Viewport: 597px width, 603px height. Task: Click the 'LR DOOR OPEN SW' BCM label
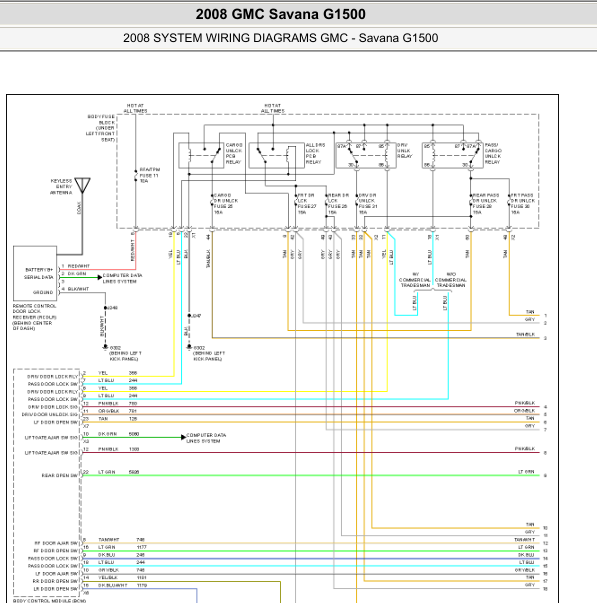coord(55,589)
